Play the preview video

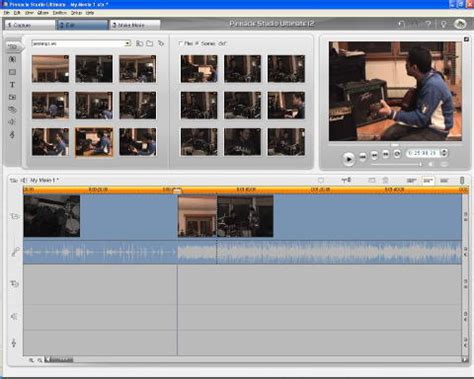click(349, 159)
